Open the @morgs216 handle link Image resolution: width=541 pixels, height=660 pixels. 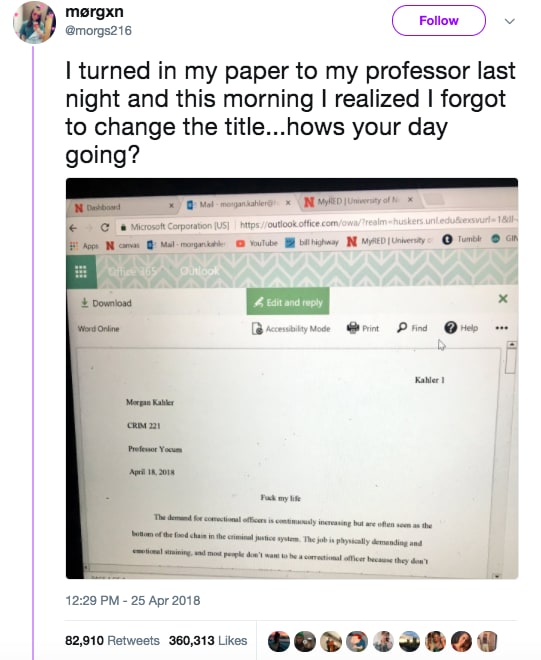(98, 31)
